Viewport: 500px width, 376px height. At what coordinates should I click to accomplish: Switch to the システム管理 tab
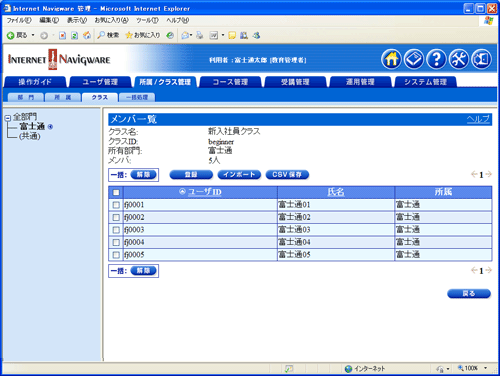coord(425,82)
